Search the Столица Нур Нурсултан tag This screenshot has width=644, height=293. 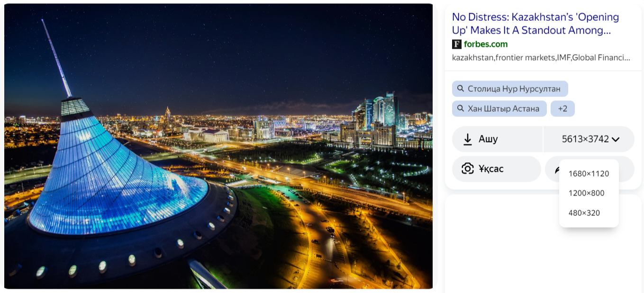(510, 89)
